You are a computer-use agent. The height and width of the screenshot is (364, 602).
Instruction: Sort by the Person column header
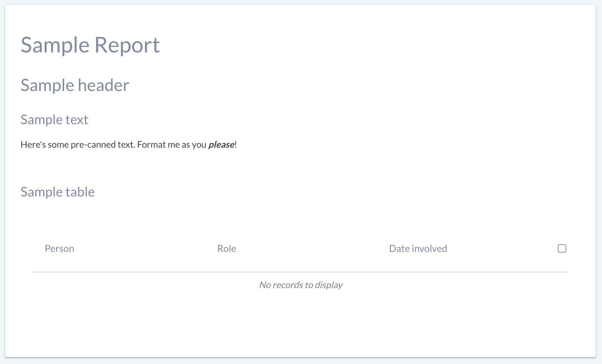coord(59,249)
